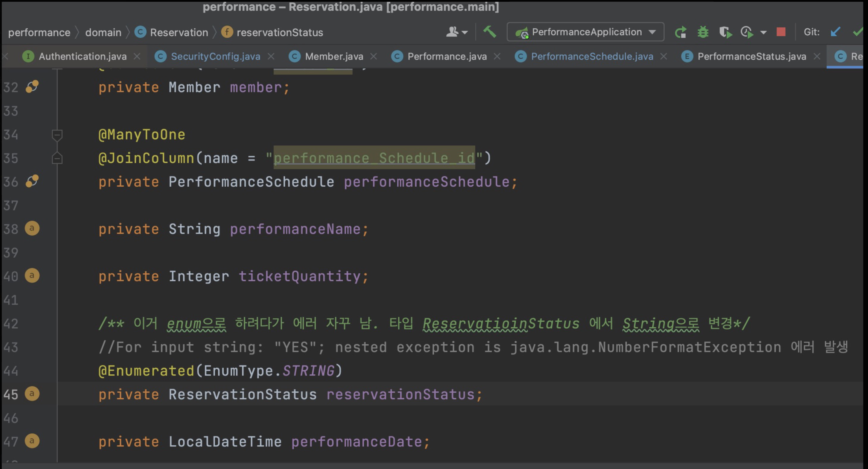Expand the profiler options dropdown arrow

pos(764,33)
